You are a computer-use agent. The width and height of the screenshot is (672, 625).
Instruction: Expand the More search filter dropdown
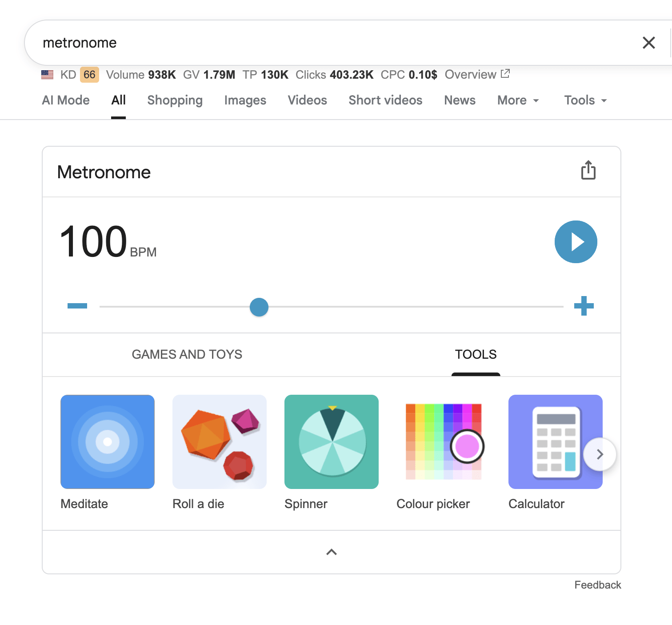point(518,100)
